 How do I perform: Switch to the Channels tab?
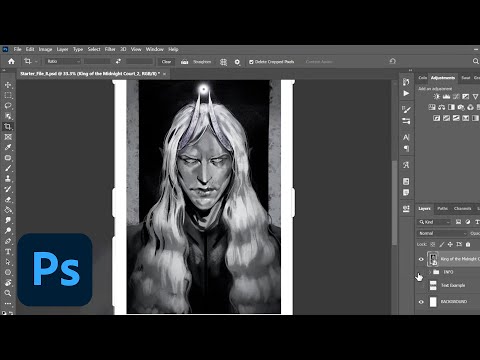point(462,209)
